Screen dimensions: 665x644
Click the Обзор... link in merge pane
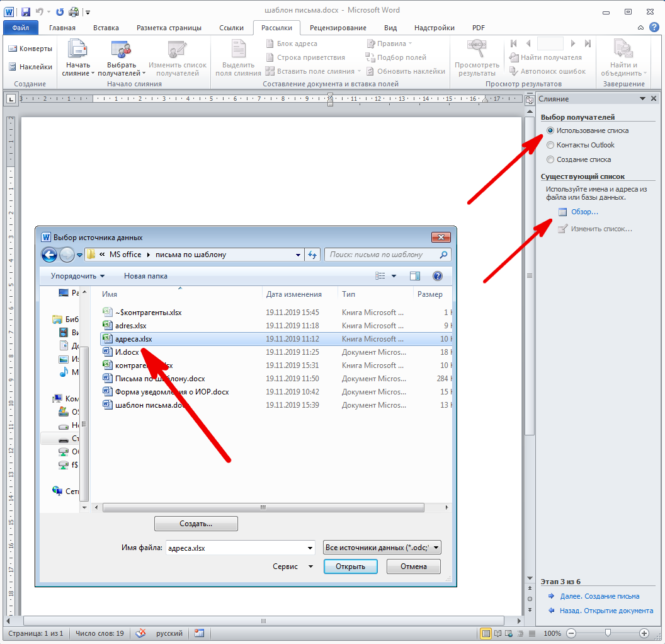click(x=584, y=212)
